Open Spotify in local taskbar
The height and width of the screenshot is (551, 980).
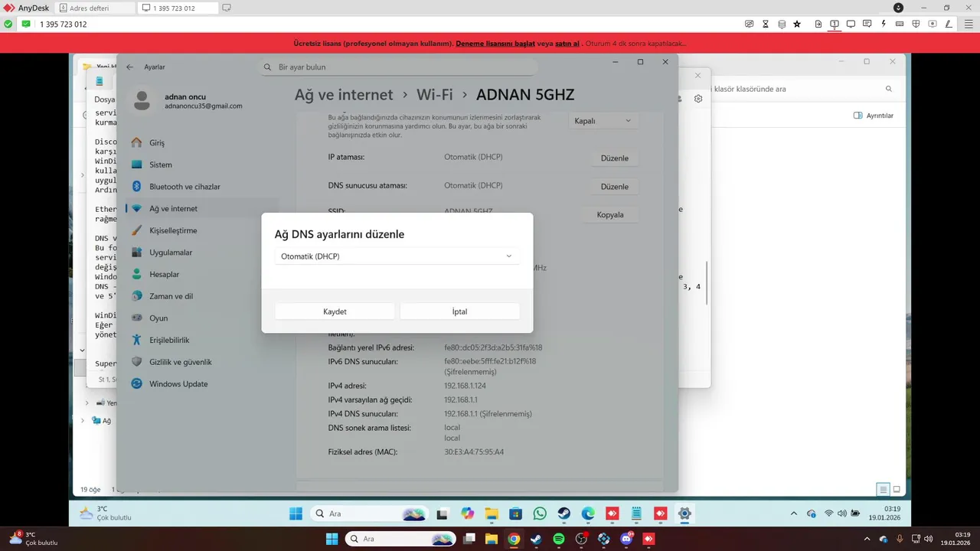click(559, 539)
